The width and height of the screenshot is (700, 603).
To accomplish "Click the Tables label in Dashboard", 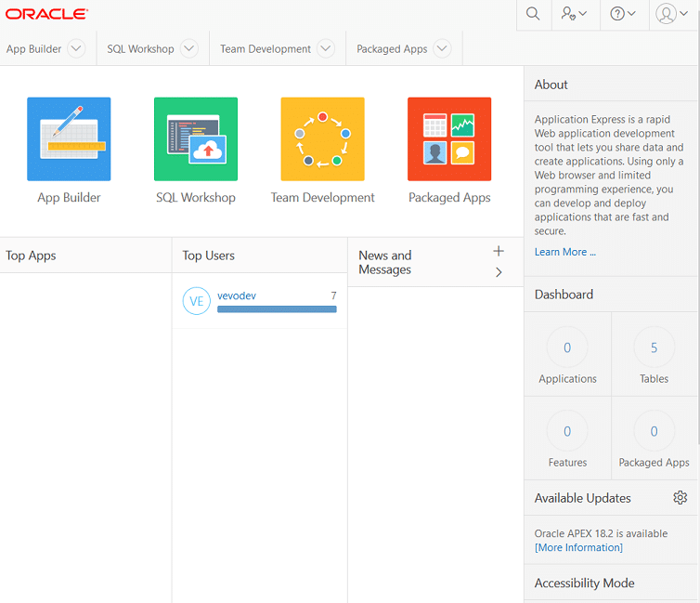I will point(654,379).
